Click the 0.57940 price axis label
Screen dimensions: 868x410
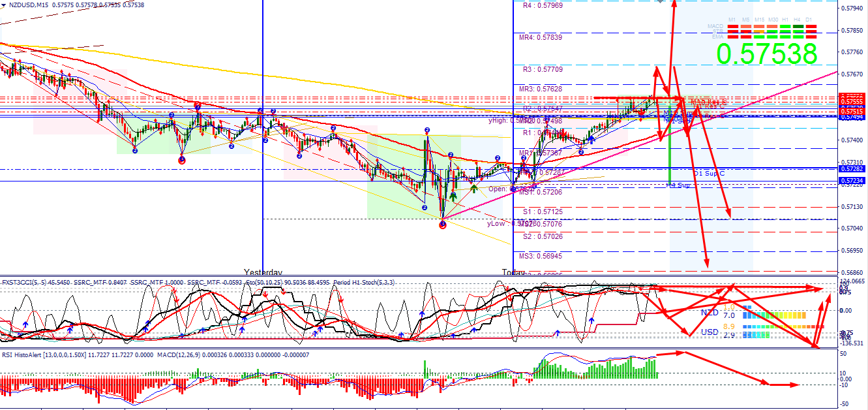coord(854,8)
